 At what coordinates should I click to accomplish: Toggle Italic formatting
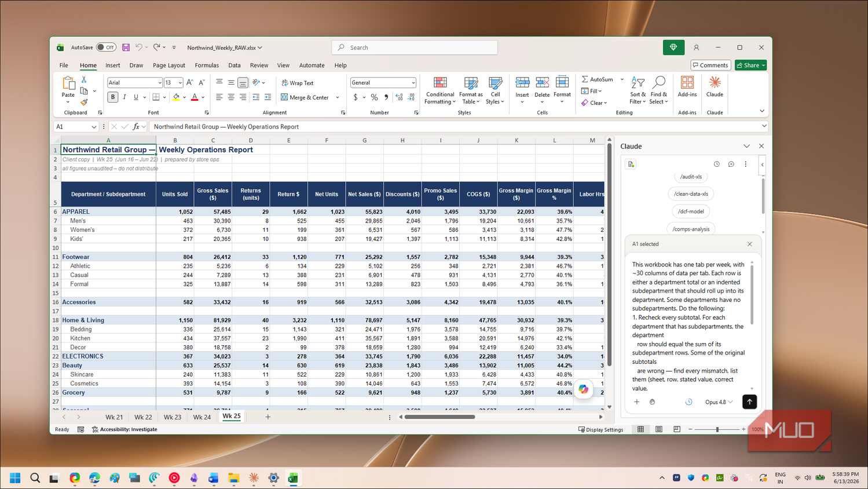[124, 97]
